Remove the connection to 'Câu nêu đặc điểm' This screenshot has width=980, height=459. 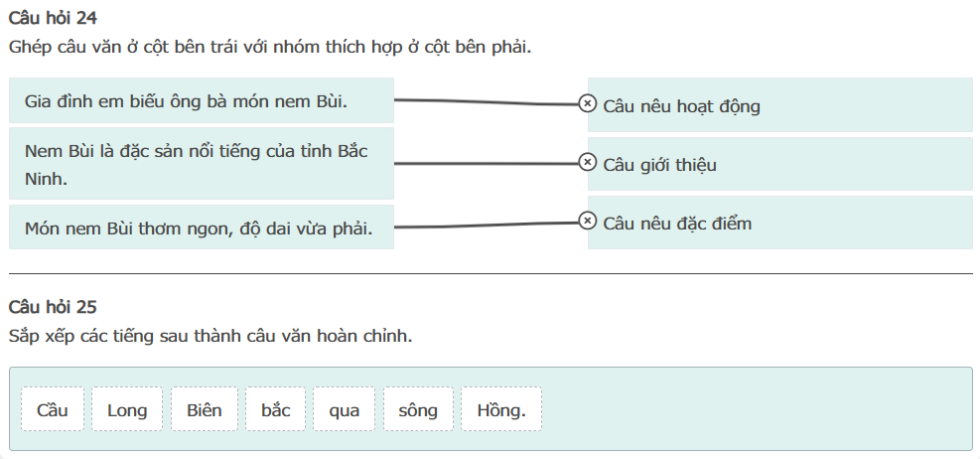point(587,221)
